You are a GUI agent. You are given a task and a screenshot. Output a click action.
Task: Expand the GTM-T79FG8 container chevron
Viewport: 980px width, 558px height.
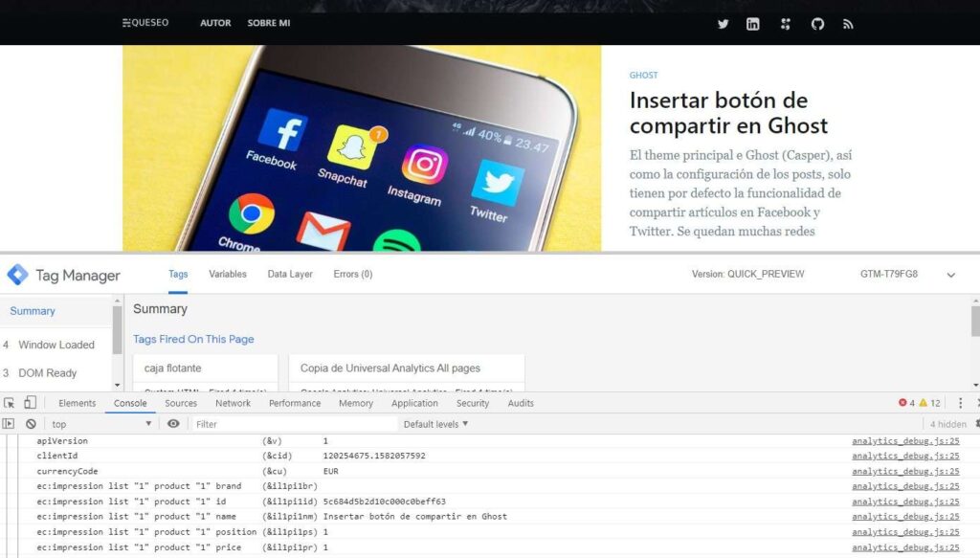(x=950, y=275)
